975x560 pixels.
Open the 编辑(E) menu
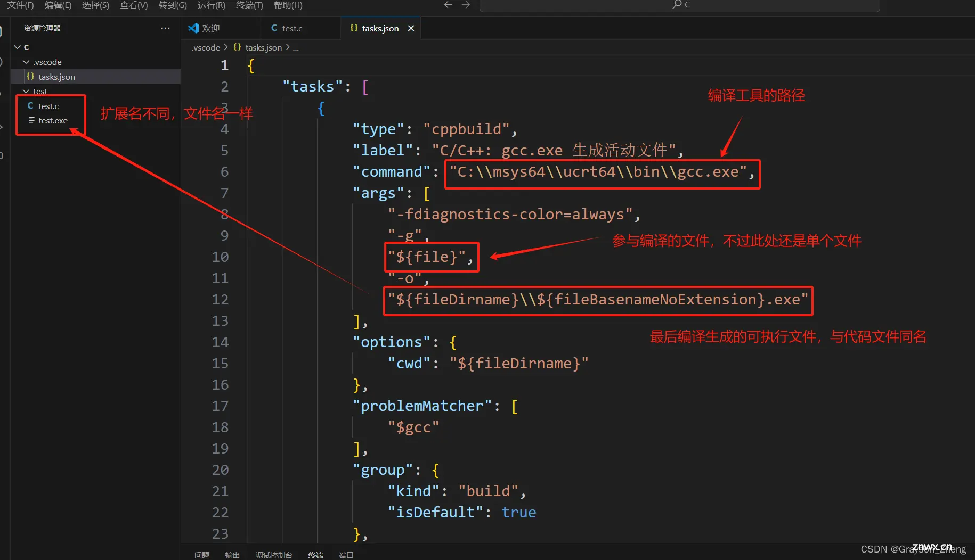(58, 5)
